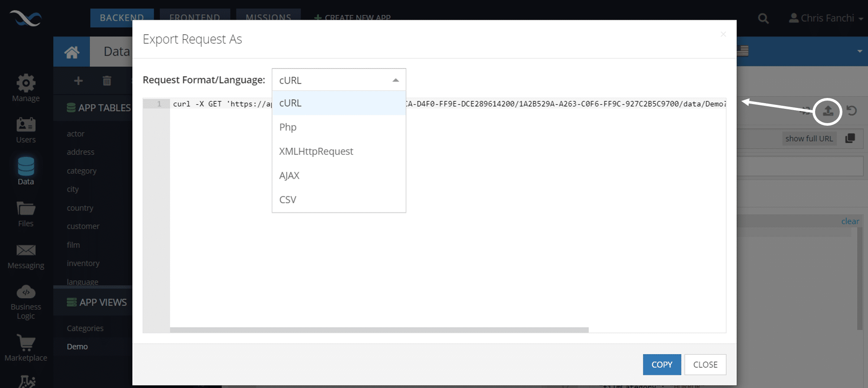Click the home icon in the Data header
The width and height of the screenshot is (868, 388).
click(72, 52)
